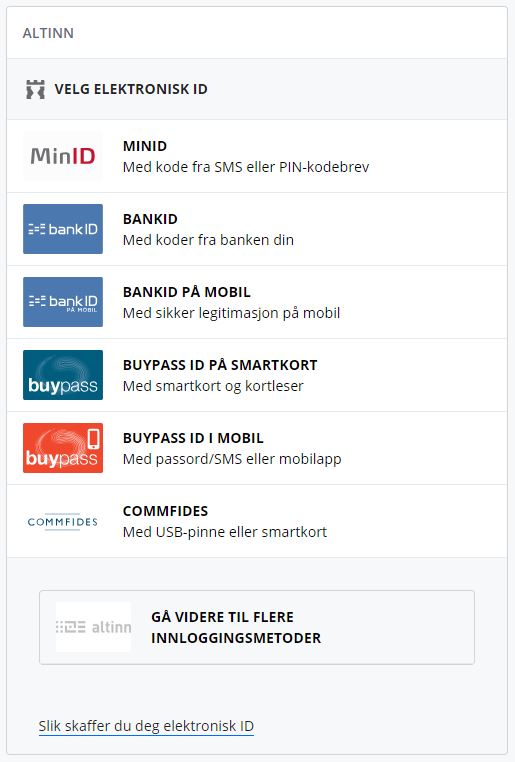Open Slik skaffer du deg elektronisk ID link
515x762 pixels.
tap(146, 726)
